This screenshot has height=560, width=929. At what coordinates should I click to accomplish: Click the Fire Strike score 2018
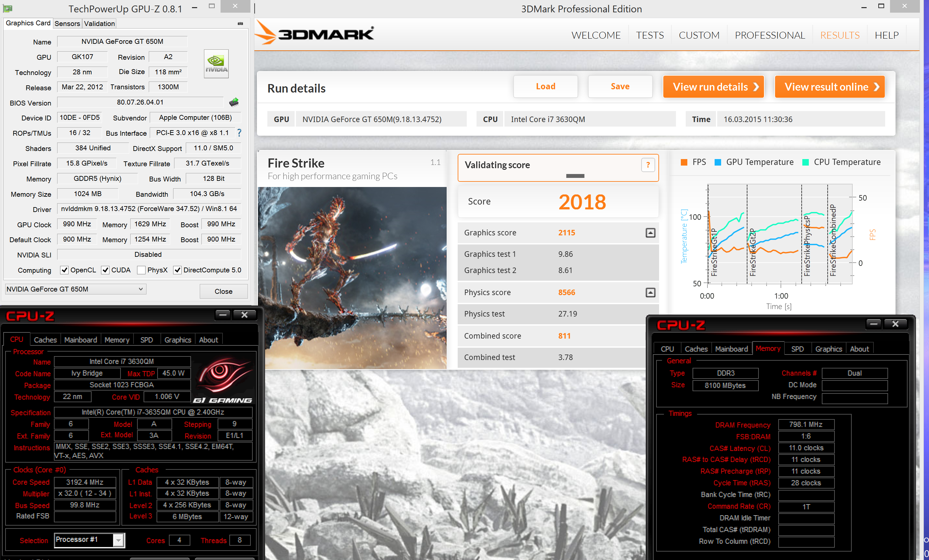(582, 202)
